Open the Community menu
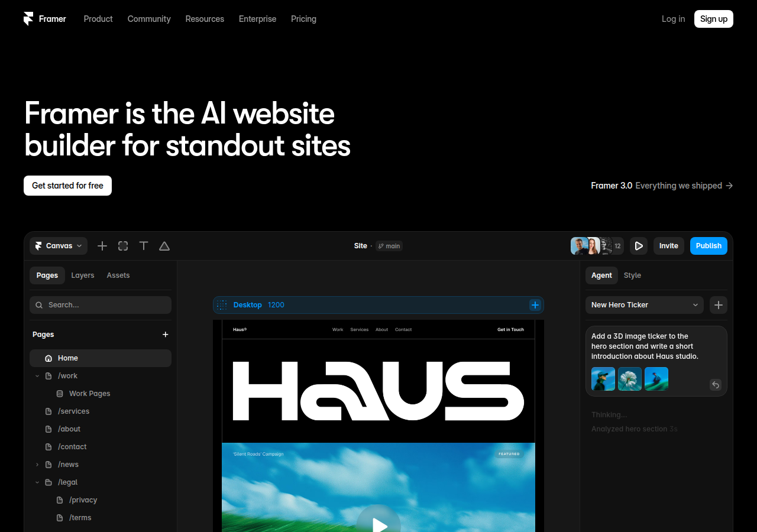This screenshot has width=757, height=532. (149, 19)
